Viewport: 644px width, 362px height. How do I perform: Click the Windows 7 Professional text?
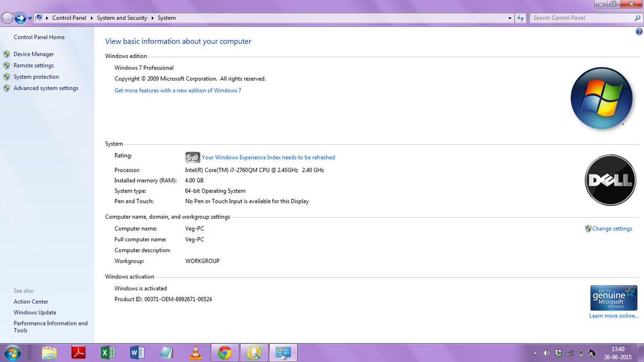tap(144, 68)
